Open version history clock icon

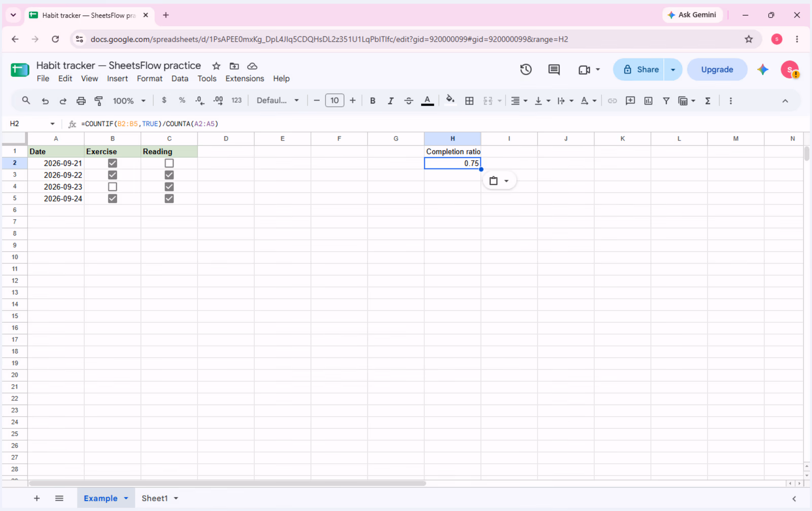pos(526,70)
